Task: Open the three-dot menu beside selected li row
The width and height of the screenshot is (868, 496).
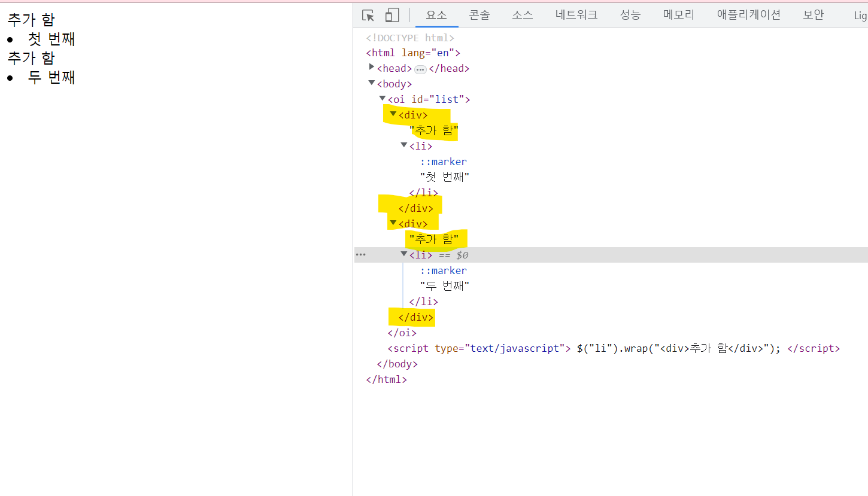Action: click(360, 255)
